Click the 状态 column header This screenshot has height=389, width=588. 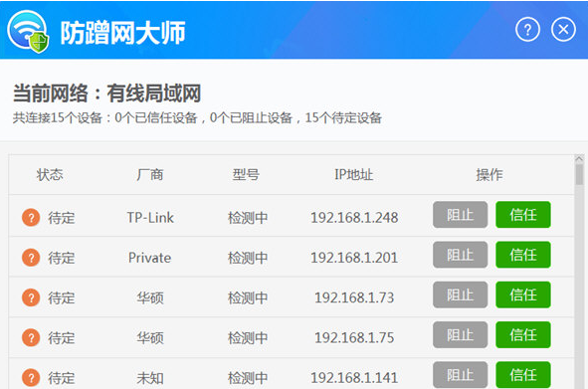(50, 175)
